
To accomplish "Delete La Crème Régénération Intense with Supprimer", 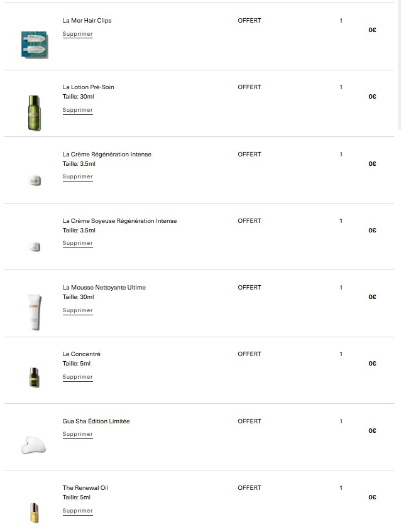I will click(x=77, y=176).
